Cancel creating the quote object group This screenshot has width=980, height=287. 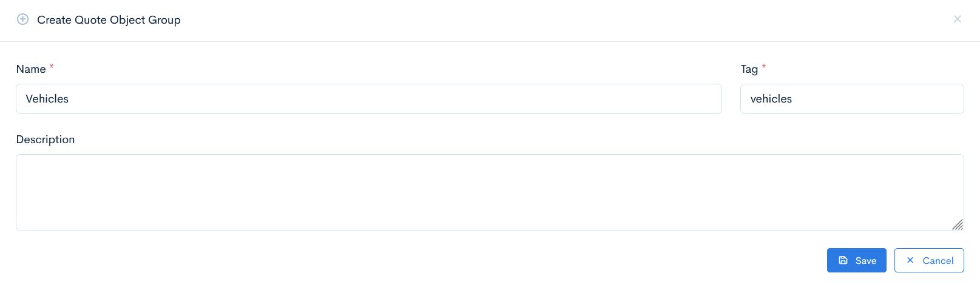(928, 260)
